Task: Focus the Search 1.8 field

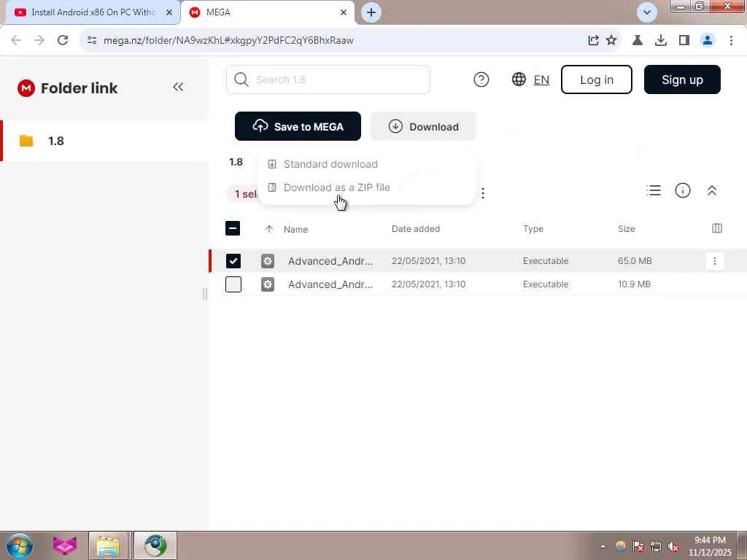Action: (x=328, y=79)
